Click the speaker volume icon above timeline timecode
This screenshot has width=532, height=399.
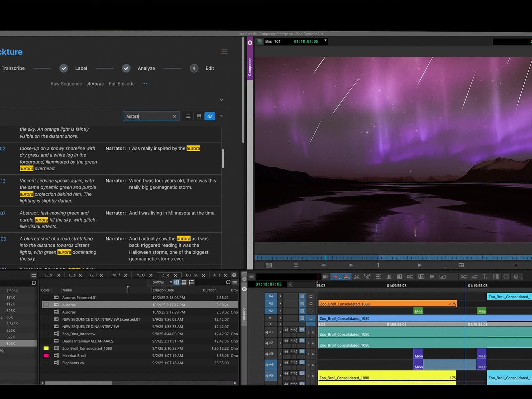point(252,277)
